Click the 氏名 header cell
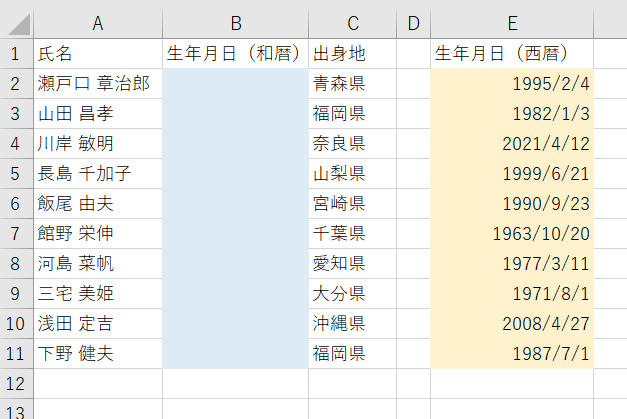627x419 pixels. (x=98, y=54)
